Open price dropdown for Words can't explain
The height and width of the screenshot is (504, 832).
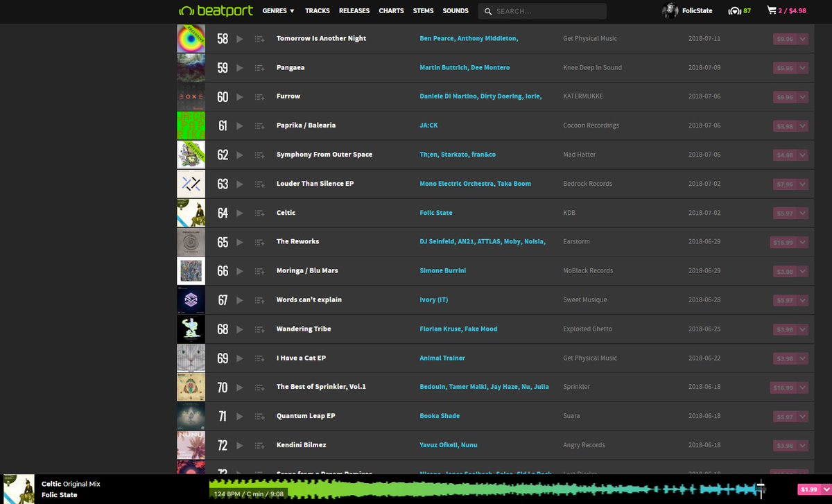803,301
